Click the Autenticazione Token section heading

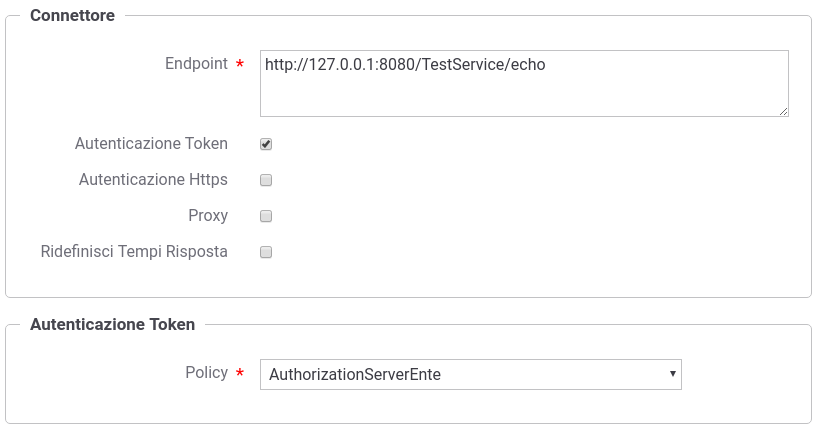(x=113, y=324)
